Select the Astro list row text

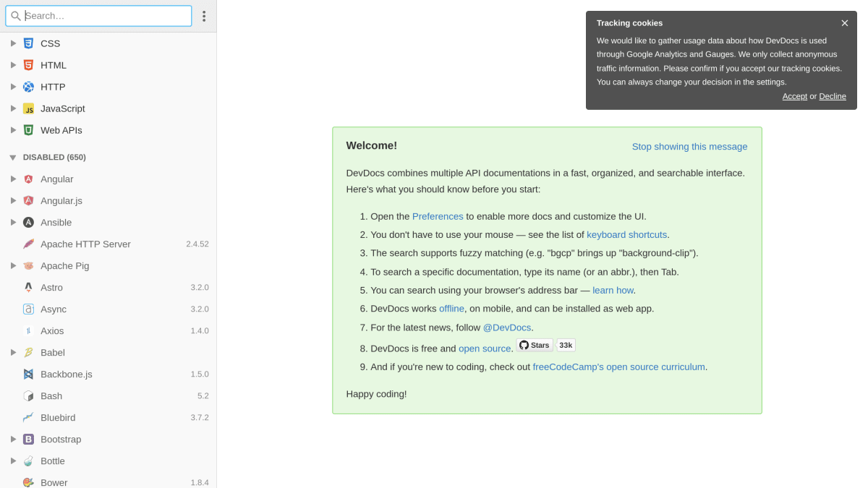pos(51,288)
